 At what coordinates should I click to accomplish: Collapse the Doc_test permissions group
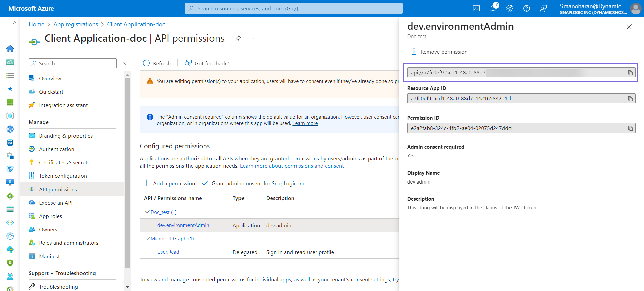(147, 212)
